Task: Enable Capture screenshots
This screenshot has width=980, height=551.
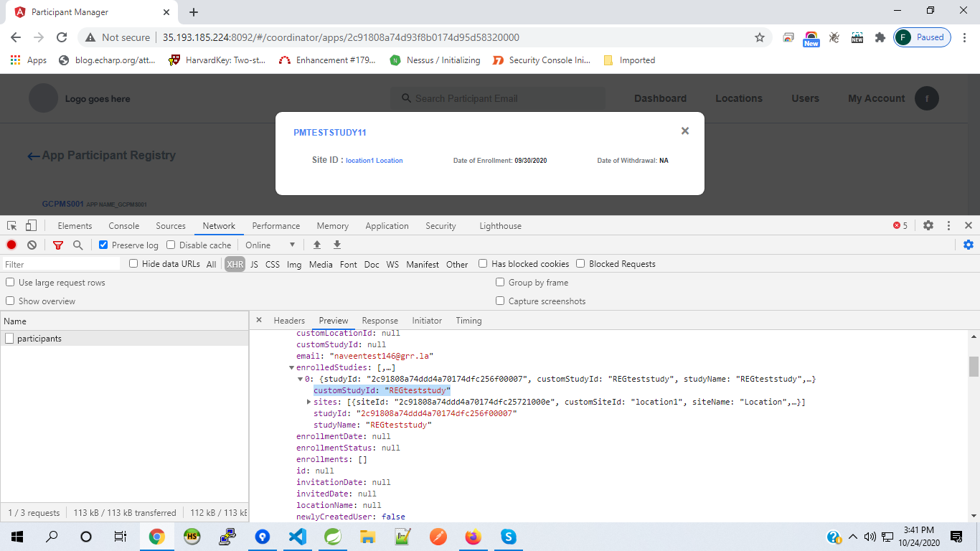Action: coord(500,301)
